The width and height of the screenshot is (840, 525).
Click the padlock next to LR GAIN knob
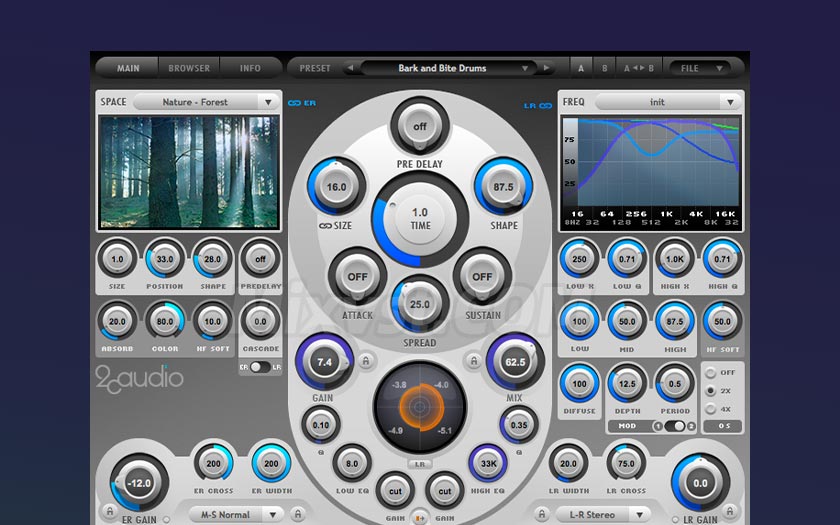(x=729, y=511)
